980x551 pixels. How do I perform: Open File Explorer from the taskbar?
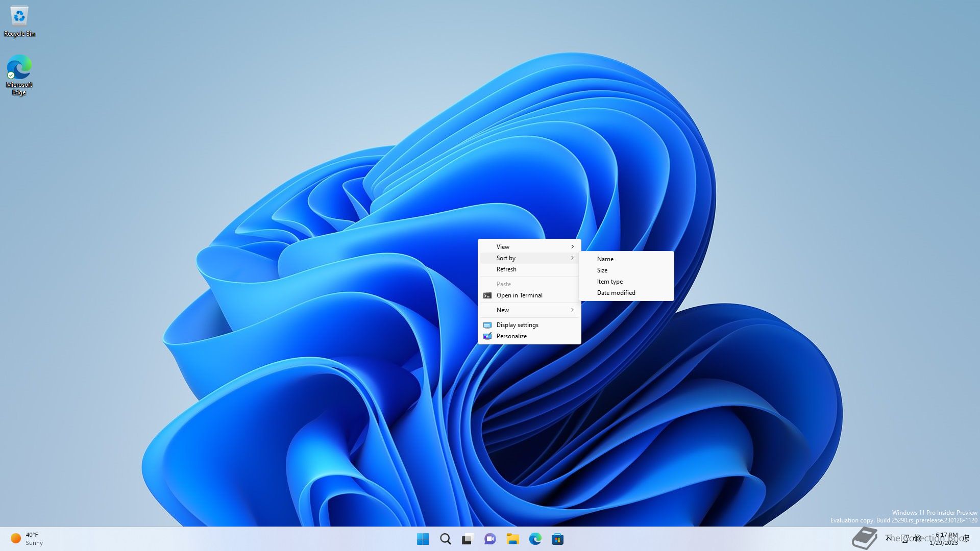(x=512, y=539)
